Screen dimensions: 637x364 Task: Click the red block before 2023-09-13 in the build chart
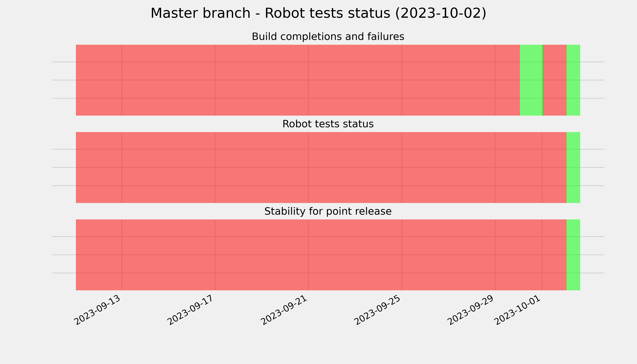(x=99, y=80)
